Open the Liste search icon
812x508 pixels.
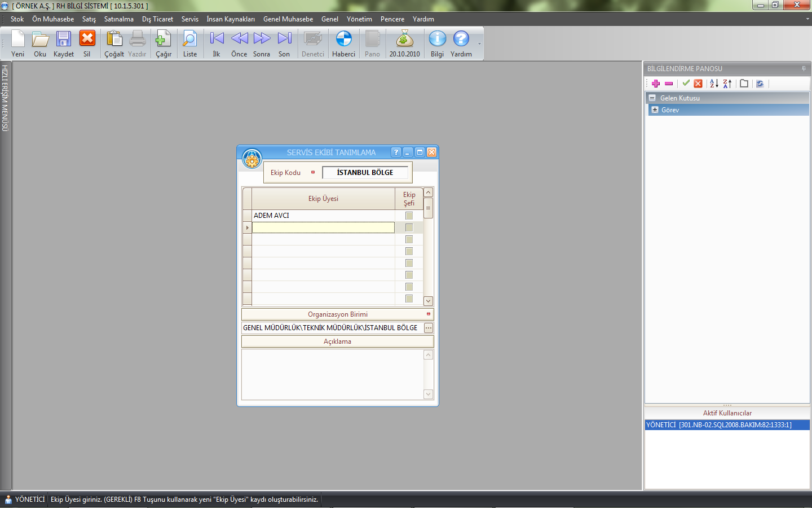(190, 40)
